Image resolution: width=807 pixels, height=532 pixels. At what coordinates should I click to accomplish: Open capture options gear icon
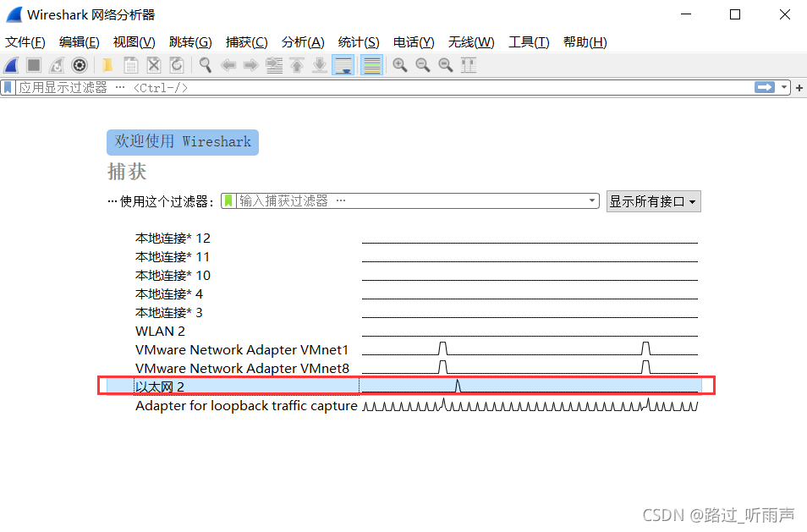click(80, 65)
